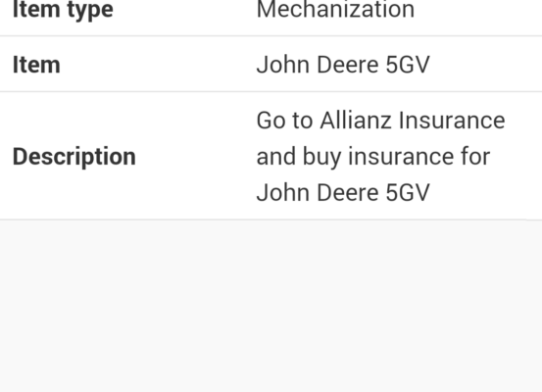Viewport: 542px width, 392px height.
Task: Select the Item row's "John Deere 5GV" value
Action: click(x=343, y=65)
